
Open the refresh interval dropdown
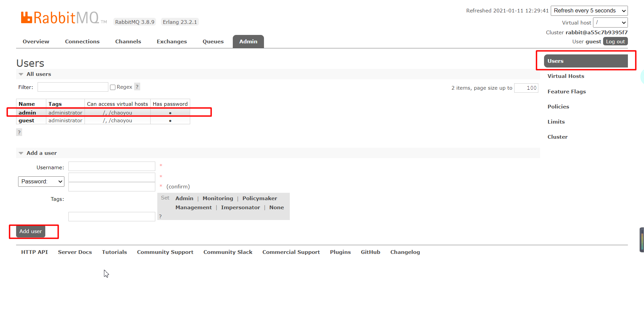(x=589, y=11)
